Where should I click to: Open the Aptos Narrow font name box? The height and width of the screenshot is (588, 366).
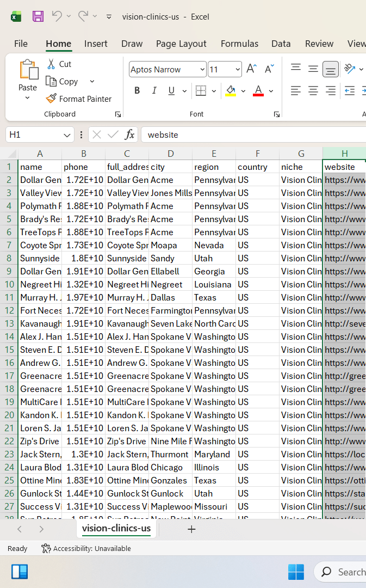click(x=168, y=69)
